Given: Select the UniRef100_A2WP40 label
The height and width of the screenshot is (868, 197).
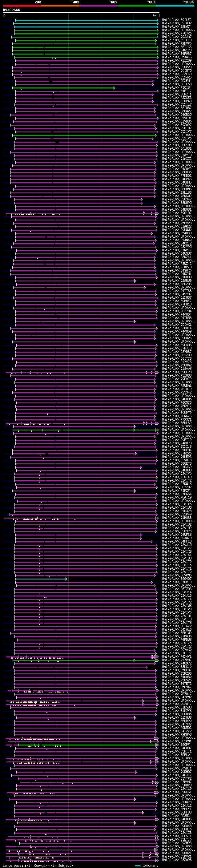Looking at the screenshot, I should [x=177, y=101].
